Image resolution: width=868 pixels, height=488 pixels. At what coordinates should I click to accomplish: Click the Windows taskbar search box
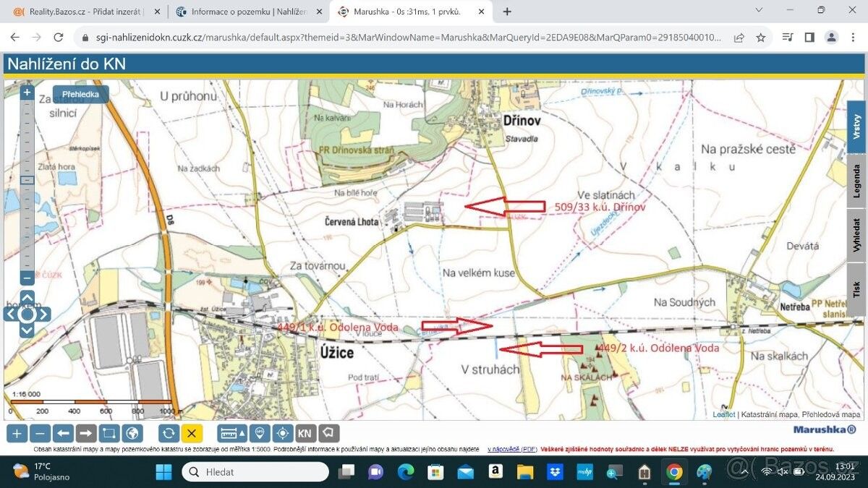255,472
